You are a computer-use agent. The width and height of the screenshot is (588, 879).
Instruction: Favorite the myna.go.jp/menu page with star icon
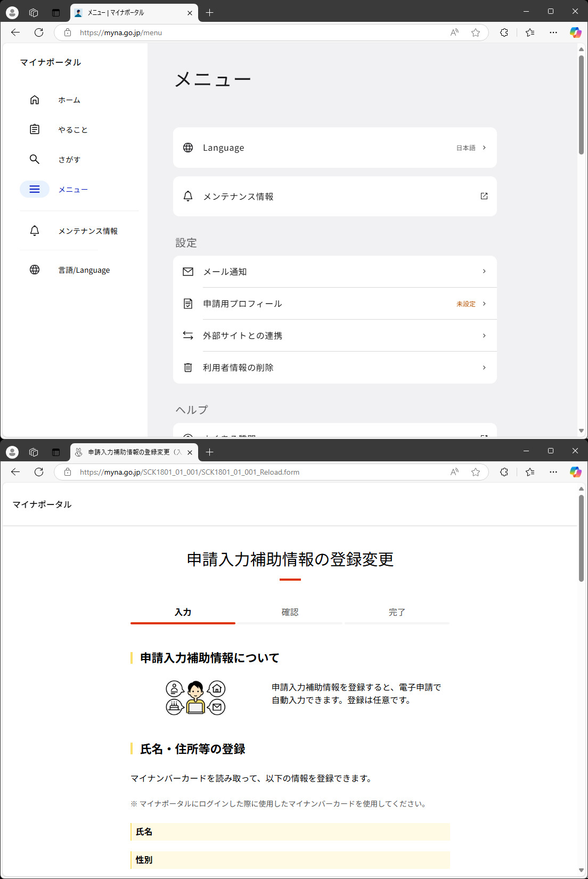pyautogui.click(x=476, y=32)
